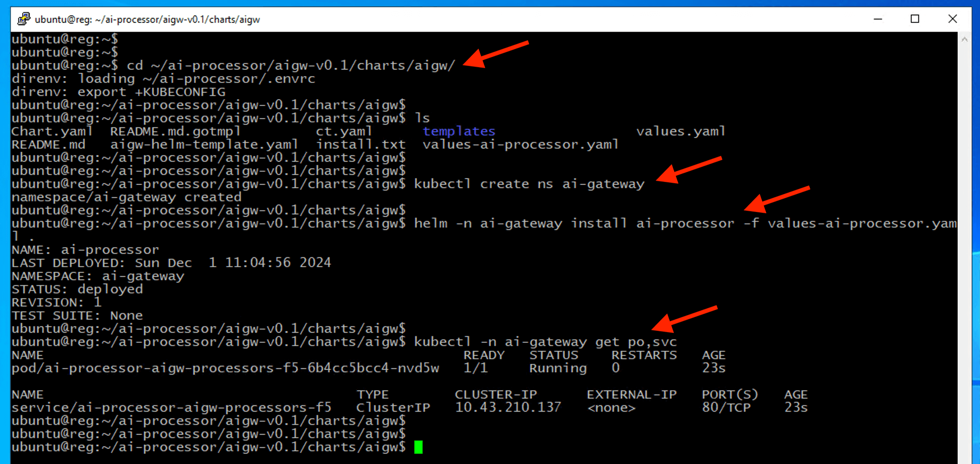980x464 pixels.
Task: Click Chart.yaml in the file listing
Action: click(52, 131)
